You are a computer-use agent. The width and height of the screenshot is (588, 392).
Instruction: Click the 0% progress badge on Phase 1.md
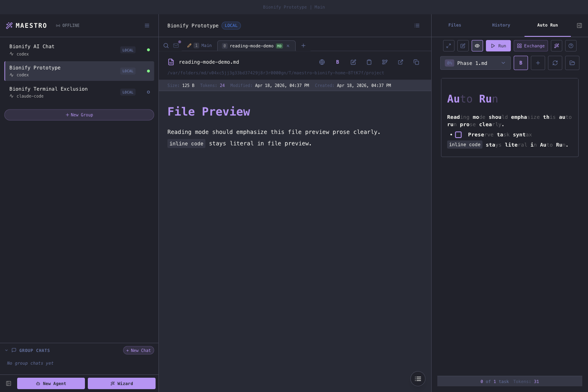[450, 63]
